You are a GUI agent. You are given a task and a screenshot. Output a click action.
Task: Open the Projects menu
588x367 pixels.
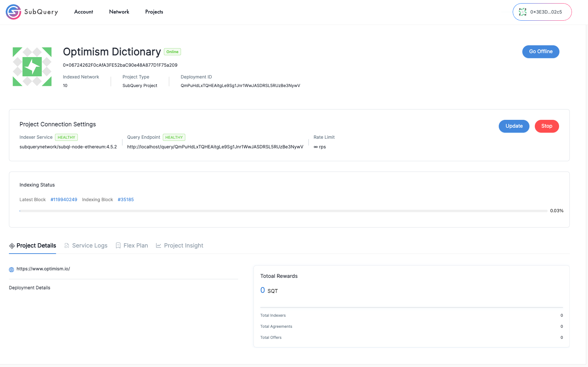pyautogui.click(x=154, y=12)
